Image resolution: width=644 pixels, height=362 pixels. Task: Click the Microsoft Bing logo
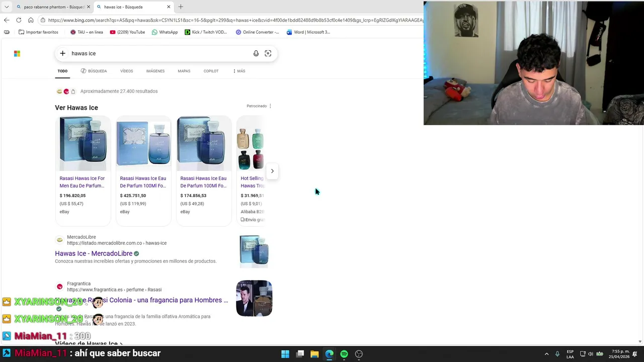pos(17,53)
